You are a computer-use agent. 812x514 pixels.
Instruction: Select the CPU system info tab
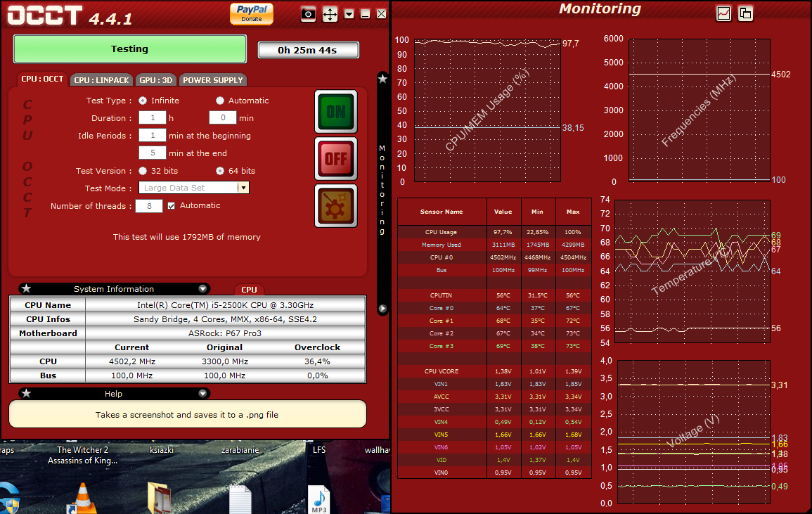pos(249,290)
